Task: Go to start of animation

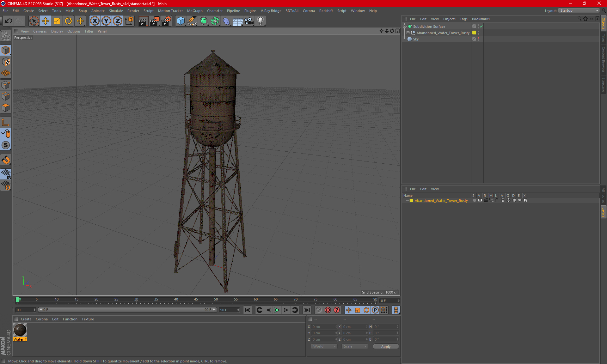Action: [x=248, y=310]
